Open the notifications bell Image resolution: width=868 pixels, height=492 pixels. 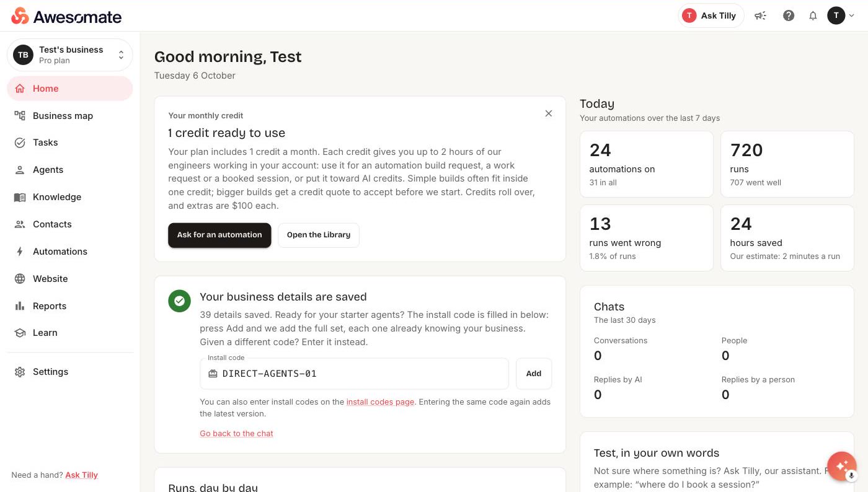click(813, 16)
